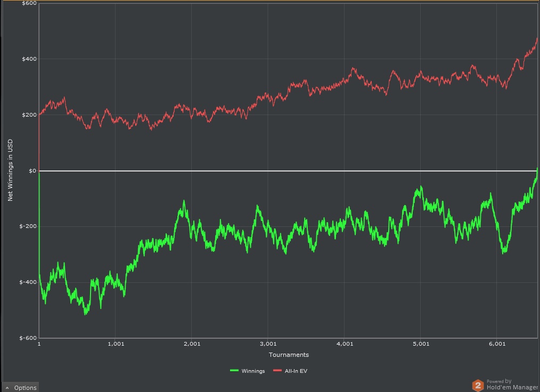This screenshot has height=392, width=540.
Task: Select the Tournaments x-axis title
Action: click(x=289, y=355)
